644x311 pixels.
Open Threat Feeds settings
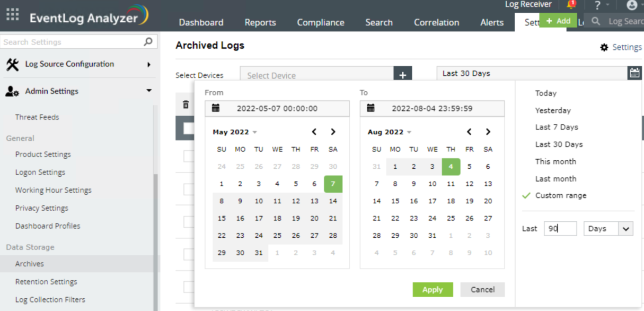tap(37, 117)
